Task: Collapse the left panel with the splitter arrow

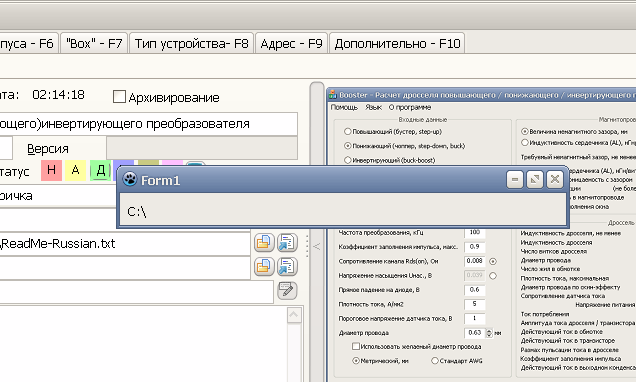Action: point(317,246)
